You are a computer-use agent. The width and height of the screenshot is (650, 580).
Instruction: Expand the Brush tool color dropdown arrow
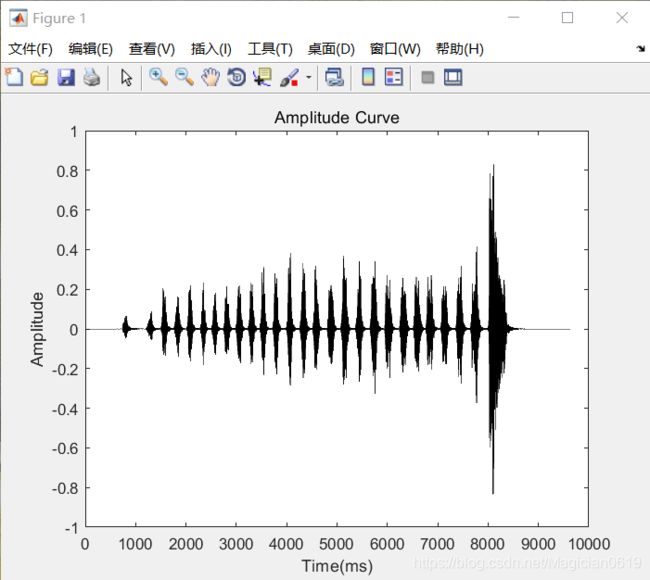coord(308,77)
